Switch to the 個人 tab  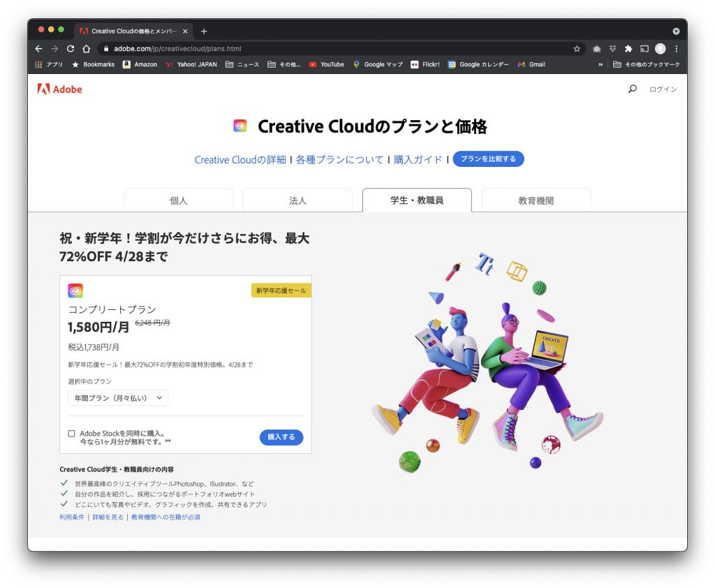[179, 200]
